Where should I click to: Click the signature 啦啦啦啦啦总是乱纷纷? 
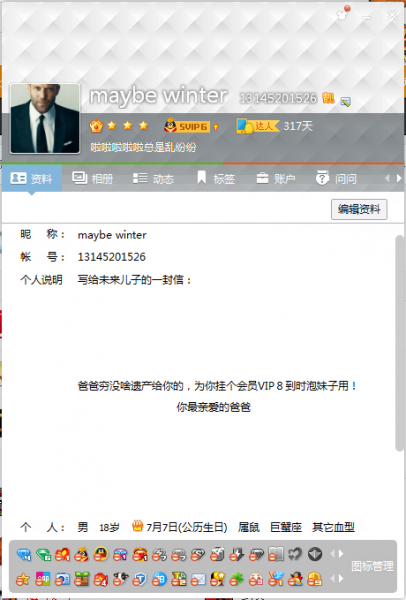point(143,147)
